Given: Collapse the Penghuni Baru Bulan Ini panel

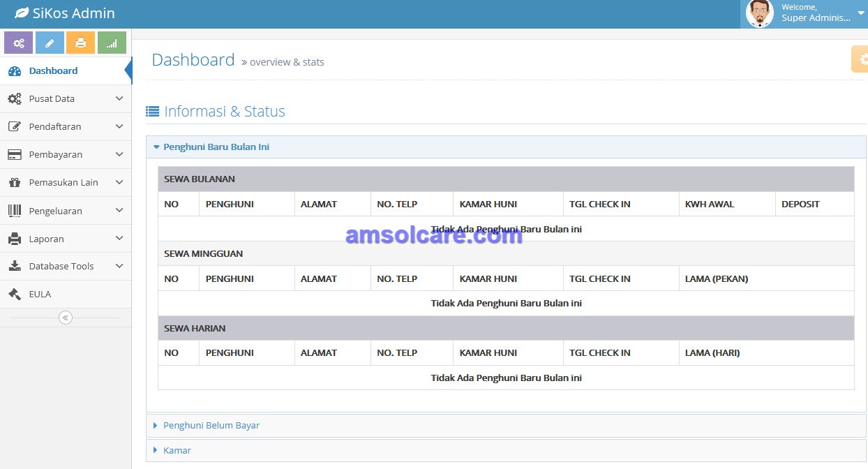Looking at the screenshot, I should coord(506,147).
